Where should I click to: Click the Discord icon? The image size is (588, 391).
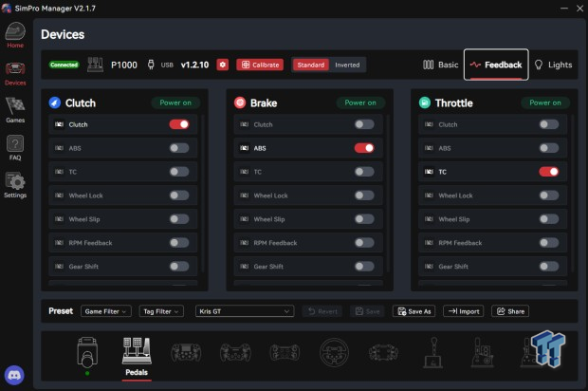tap(14, 375)
